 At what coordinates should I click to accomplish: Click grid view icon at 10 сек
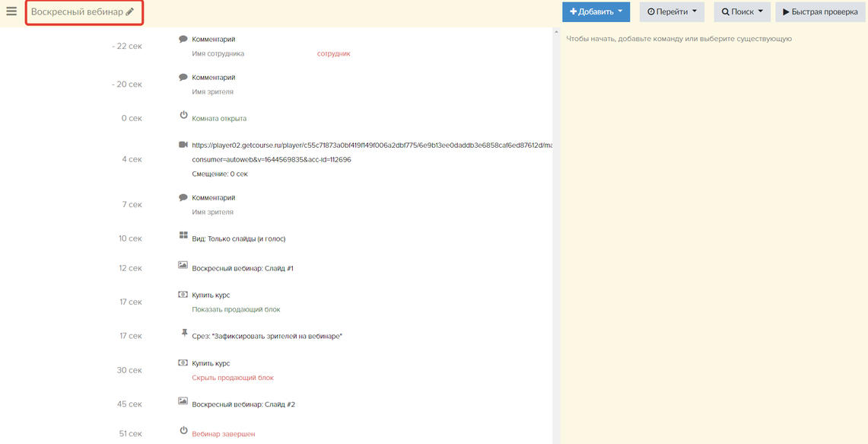click(x=184, y=235)
